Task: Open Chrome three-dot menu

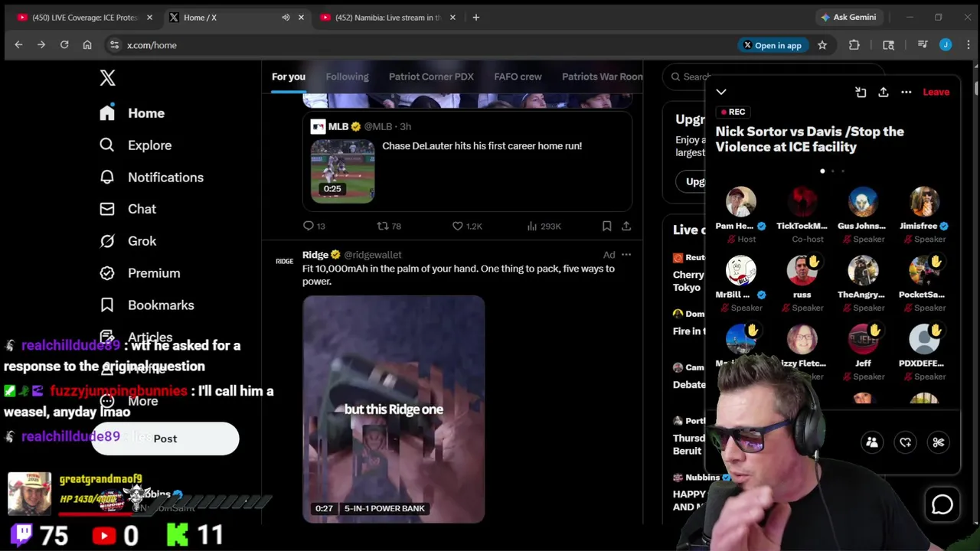Action: click(968, 45)
